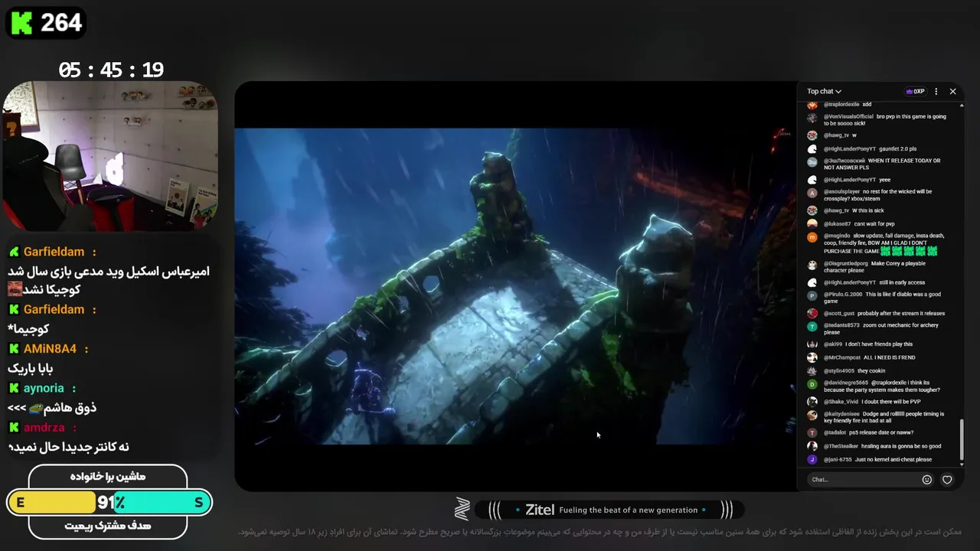The width and height of the screenshot is (980, 551).
Task: Open the emoji picker in chat
Action: [x=927, y=480]
